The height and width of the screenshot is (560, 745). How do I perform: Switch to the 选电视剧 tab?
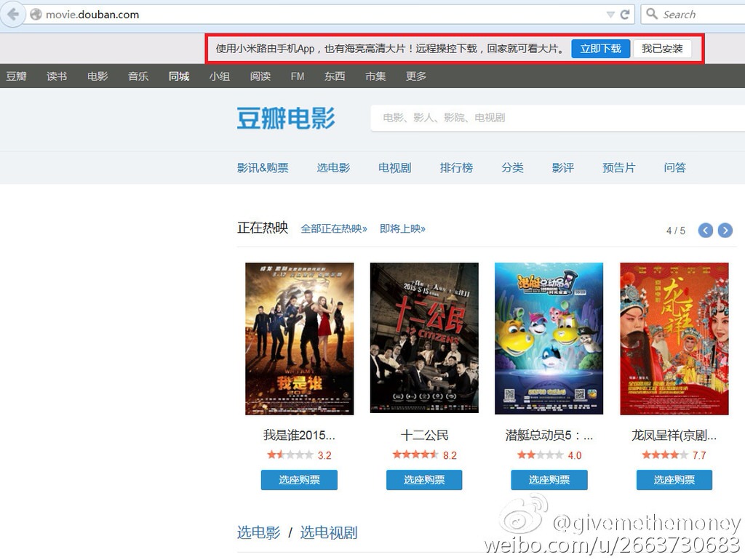[329, 533]
